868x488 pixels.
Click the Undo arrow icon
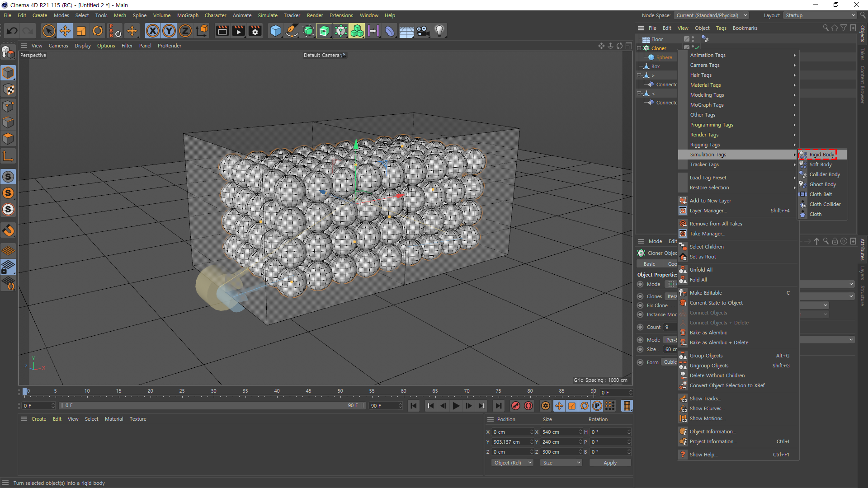coord(12,31)
